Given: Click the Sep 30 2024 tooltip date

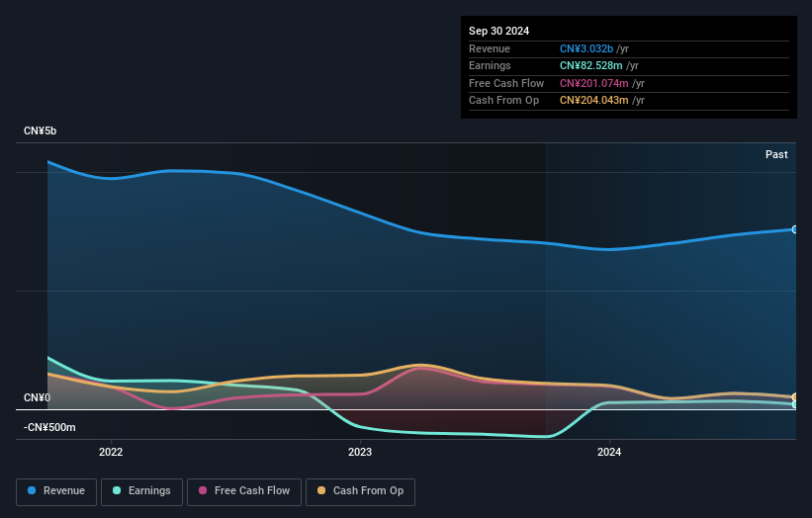Looking at the screenshot, I should click(498, 31).
